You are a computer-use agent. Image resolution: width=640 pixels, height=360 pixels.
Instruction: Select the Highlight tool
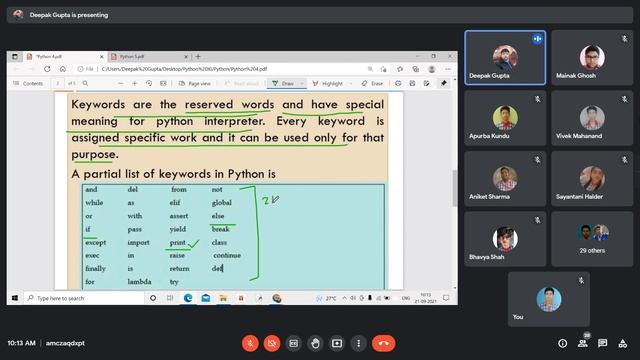click(x=328, y=83)
